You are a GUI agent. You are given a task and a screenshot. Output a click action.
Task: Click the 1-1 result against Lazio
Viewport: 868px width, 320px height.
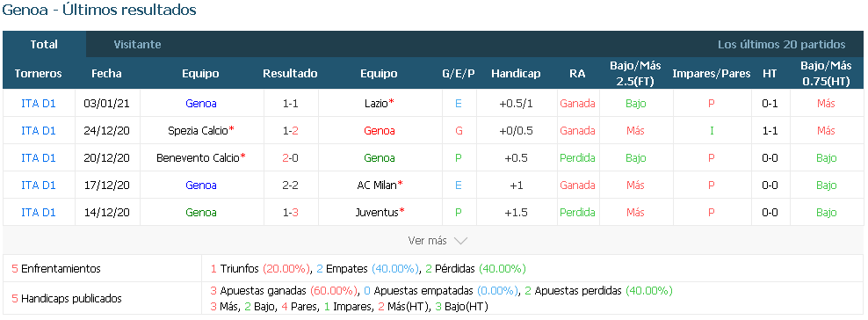pos(290,104)
